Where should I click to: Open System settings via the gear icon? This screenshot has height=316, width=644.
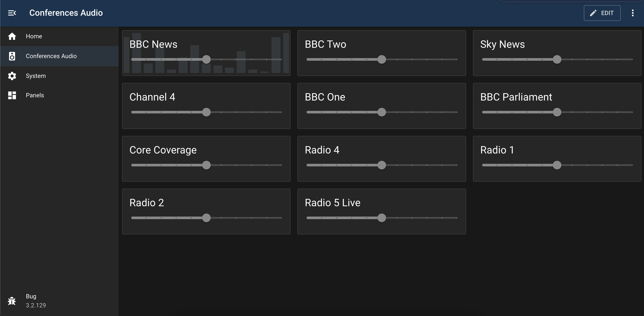coord(12,76)
